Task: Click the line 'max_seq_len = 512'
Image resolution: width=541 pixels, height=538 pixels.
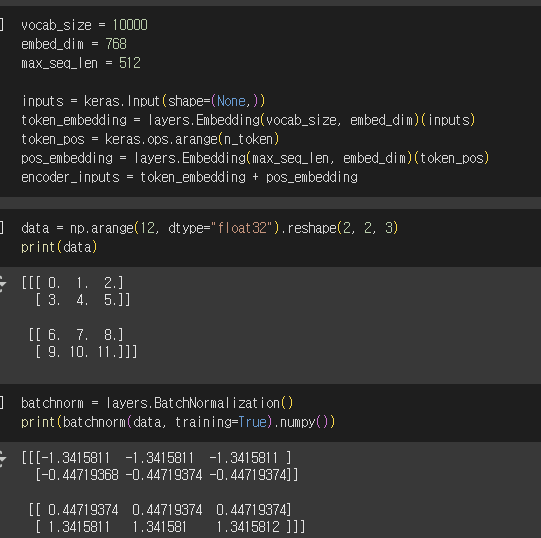Action: pos(81,63)
